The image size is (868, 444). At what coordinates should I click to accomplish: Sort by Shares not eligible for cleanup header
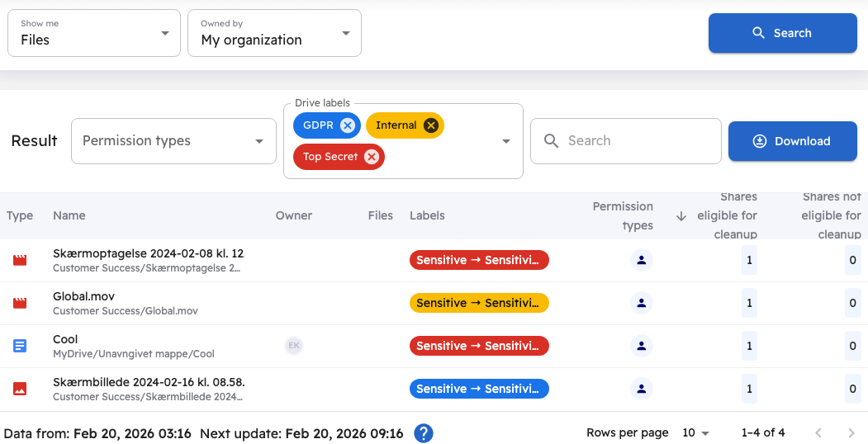(831, 215)
